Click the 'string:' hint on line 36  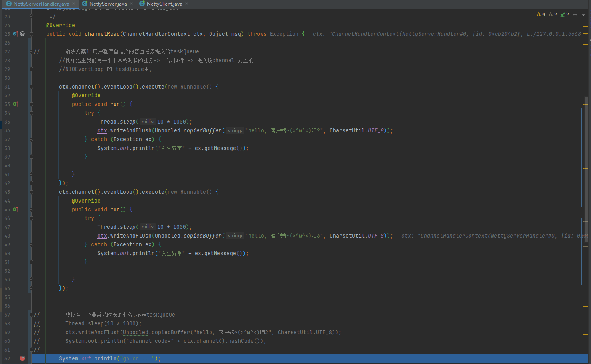click(235, 130)
